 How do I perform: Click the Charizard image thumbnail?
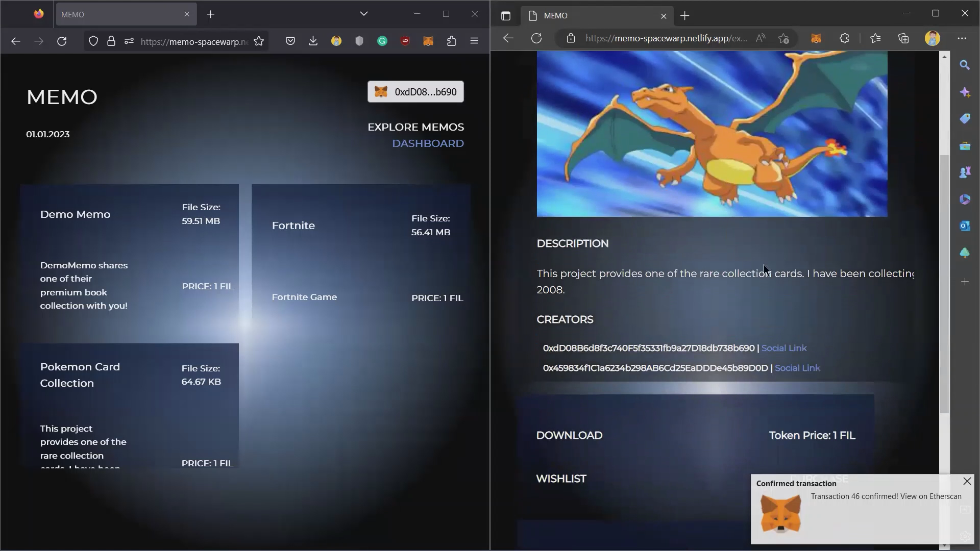point(712,134)
